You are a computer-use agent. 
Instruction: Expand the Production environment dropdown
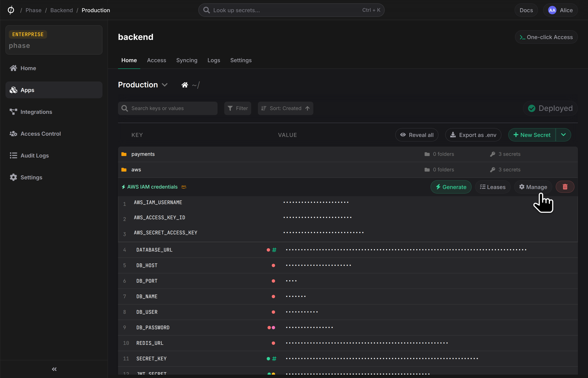[143, 85]
